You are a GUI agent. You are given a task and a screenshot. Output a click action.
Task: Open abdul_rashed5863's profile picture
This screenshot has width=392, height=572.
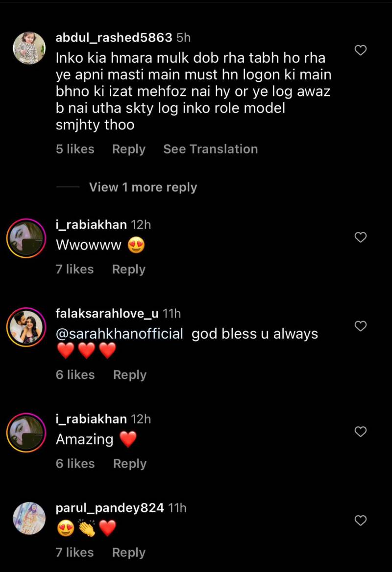29,48
